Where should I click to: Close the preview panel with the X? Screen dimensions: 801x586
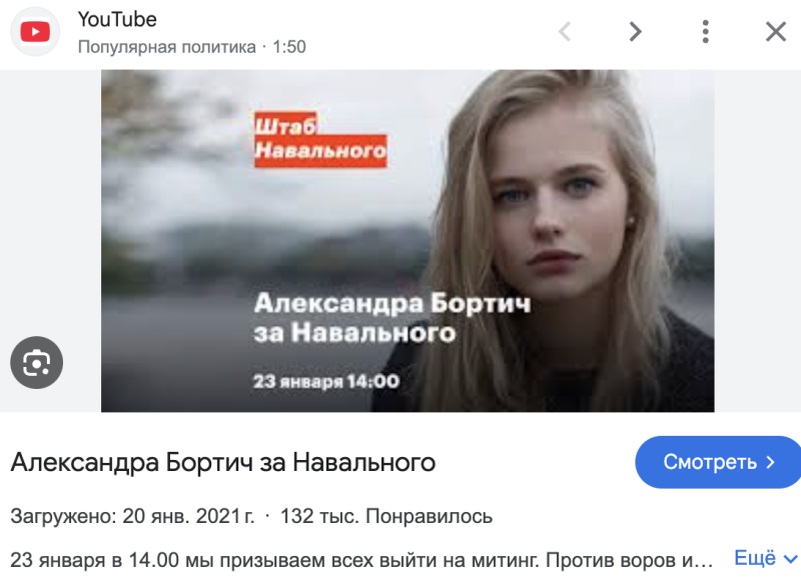click(775, 32)
